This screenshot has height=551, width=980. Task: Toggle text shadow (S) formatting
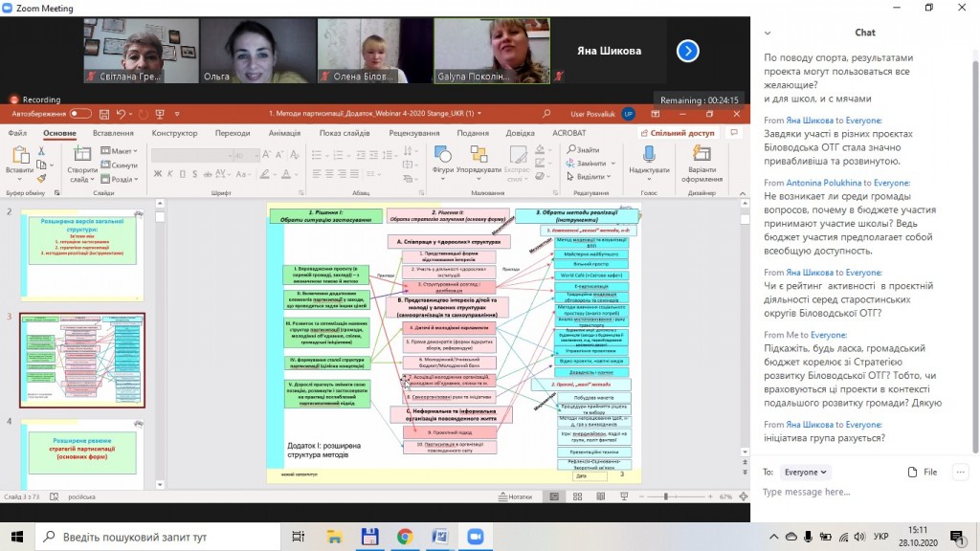195,174
